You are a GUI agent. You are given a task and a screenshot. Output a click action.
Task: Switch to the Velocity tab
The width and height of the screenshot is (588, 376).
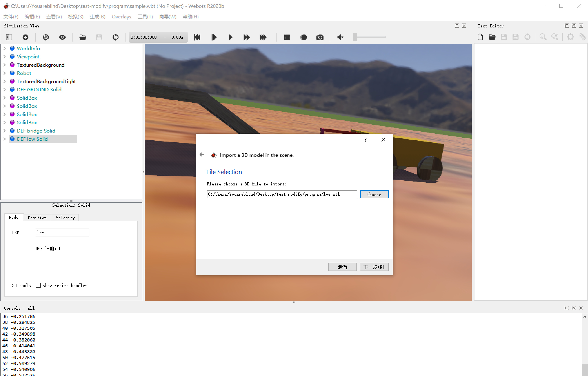(65, 218)
